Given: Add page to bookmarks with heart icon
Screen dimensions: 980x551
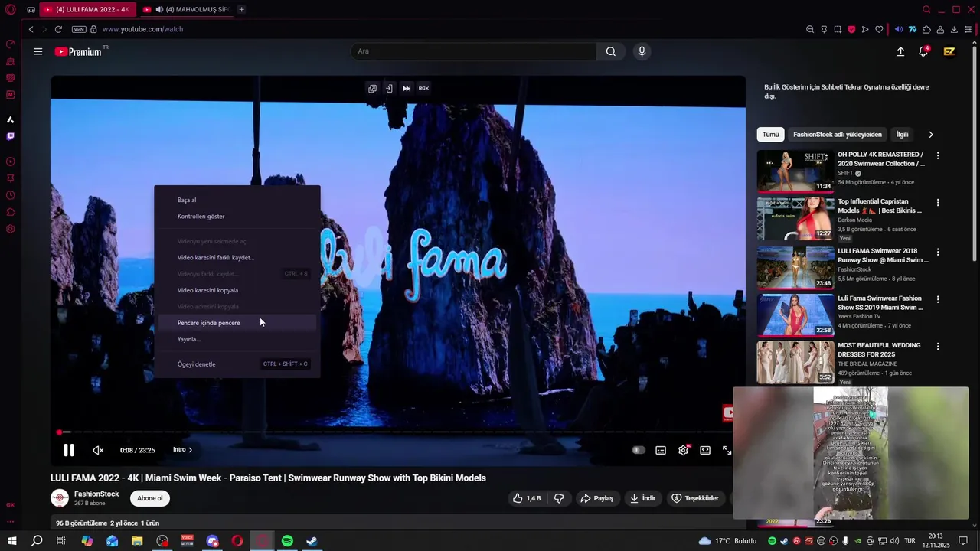Looking at the screenshot, I should (879, 29).
